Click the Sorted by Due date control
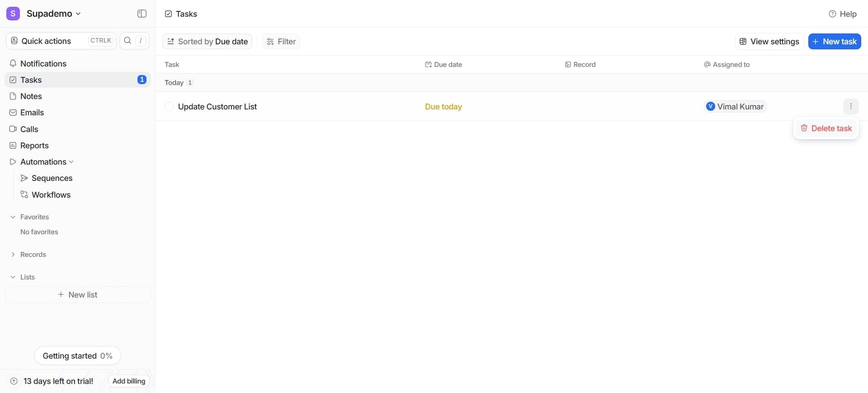 coord(207,42)
